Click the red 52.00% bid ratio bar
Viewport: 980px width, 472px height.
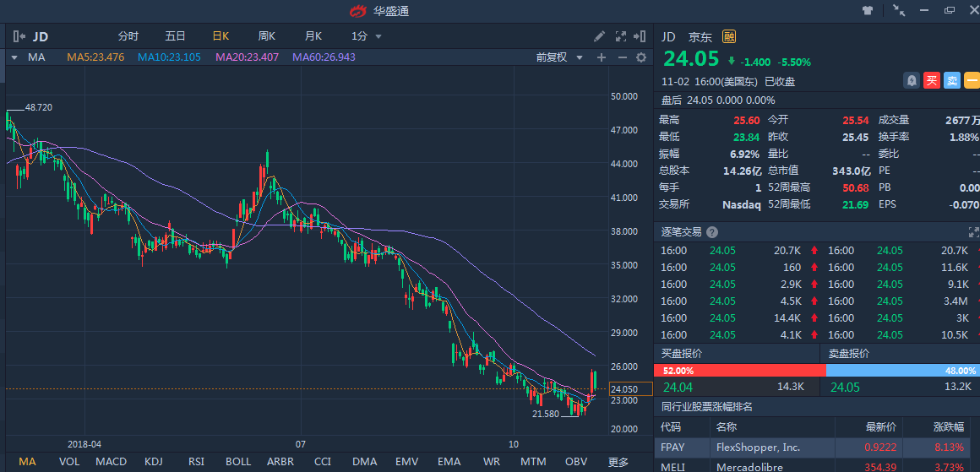(x=739, y=370)
